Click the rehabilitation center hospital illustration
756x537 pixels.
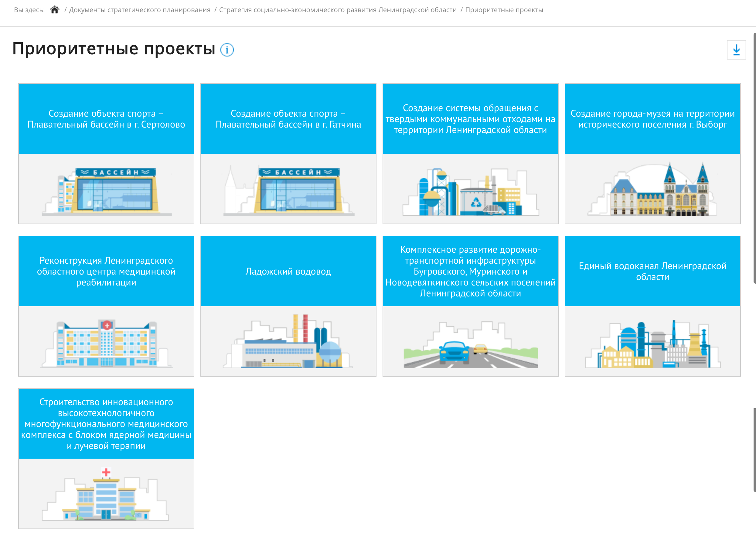[107, 344]
